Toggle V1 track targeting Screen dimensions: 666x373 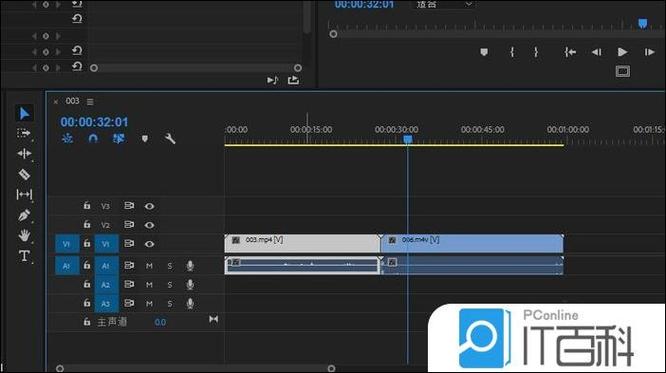coord(106,244)
